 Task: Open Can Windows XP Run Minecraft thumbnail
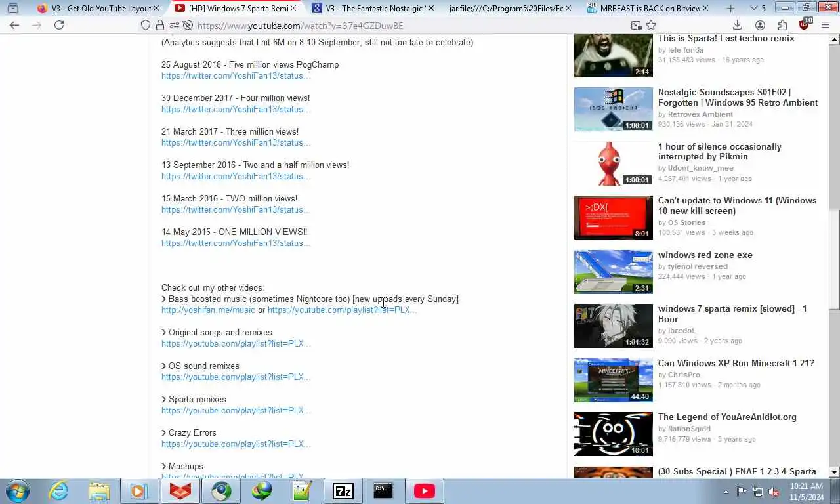pyautogui.click(x=613, y=380)
